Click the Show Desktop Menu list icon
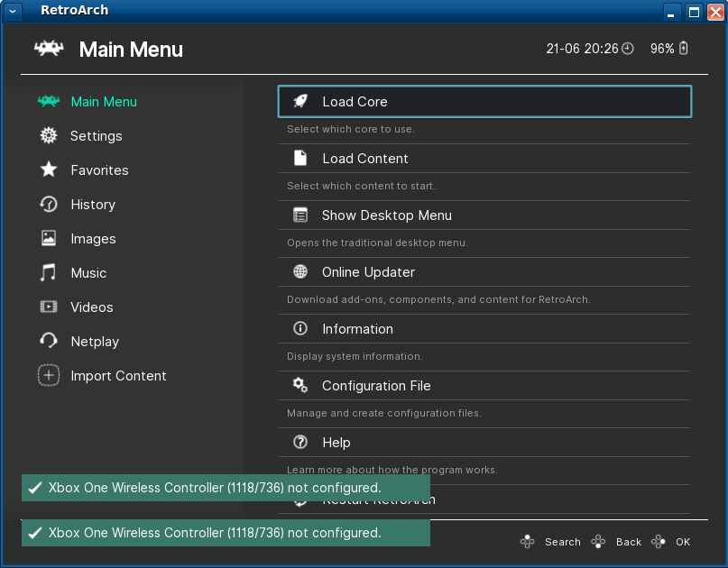 300,215
